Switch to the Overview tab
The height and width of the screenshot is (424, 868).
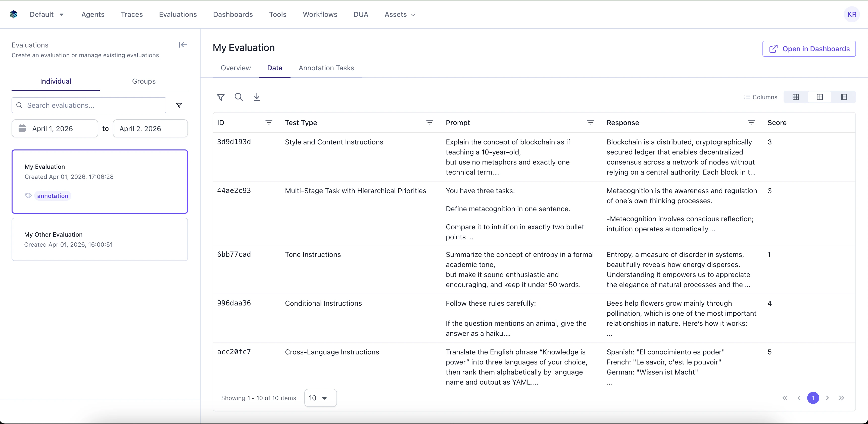click(x=235, y=68)
